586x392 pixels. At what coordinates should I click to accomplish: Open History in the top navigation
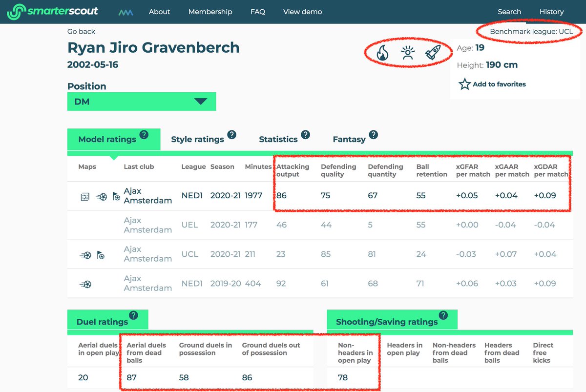tap(552, 12)
